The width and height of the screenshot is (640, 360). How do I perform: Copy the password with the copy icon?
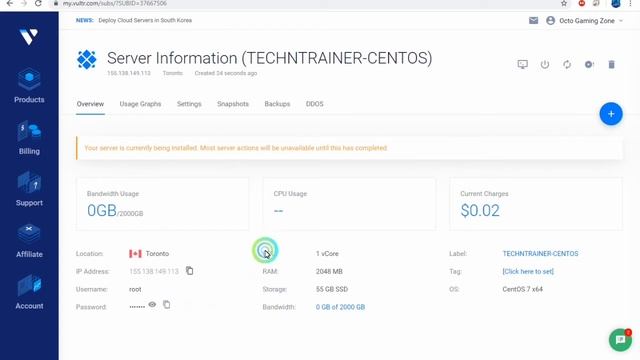(x=167, y=304)
